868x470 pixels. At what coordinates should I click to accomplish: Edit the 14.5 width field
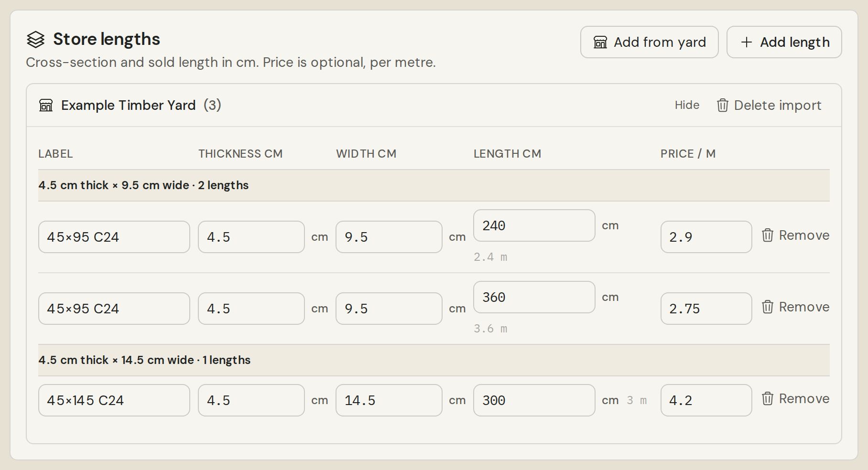click(389, 400)
